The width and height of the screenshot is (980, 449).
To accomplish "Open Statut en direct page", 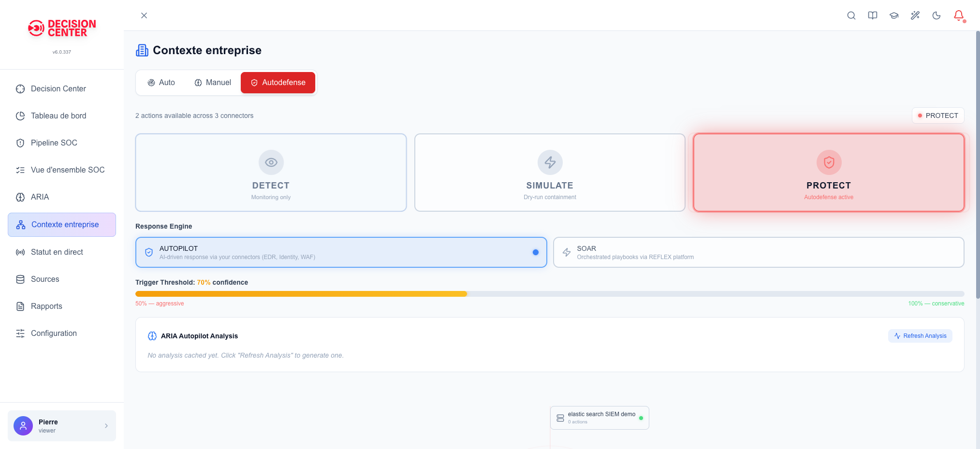I will click(62, 252).
